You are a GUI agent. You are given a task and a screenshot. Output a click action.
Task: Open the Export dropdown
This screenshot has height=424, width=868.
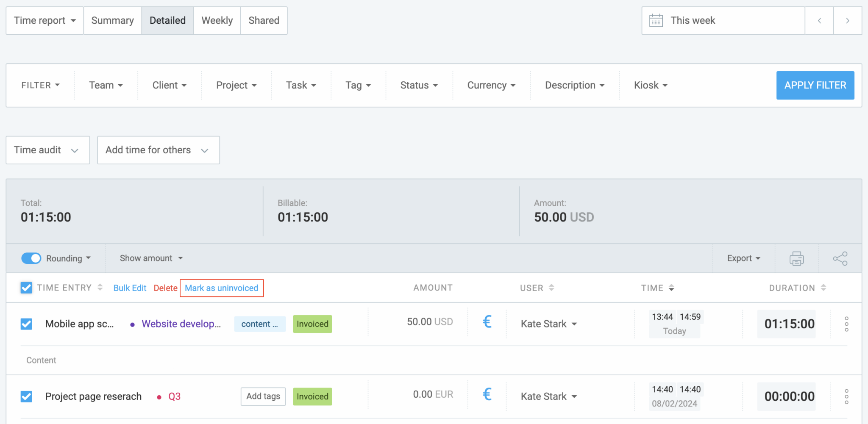point(743,258)
